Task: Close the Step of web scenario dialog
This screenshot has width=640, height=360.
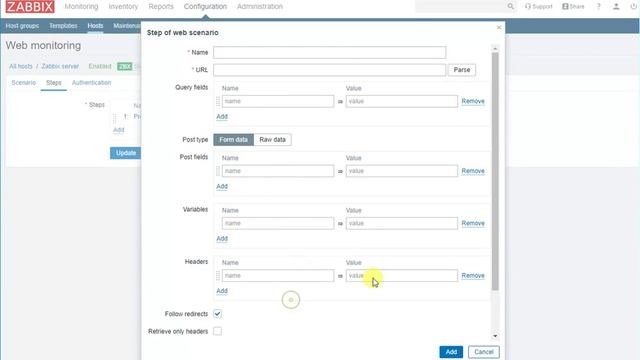Action: (499, 27)
